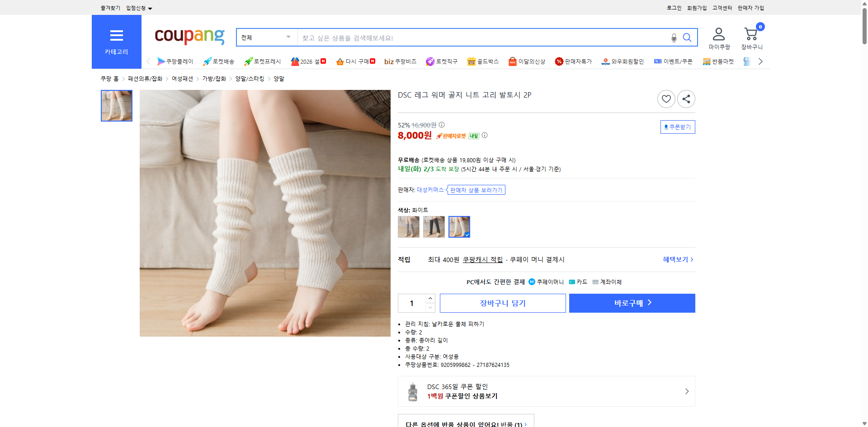868x427 pixels.
Task: Click the 바로구매 purchase button
Action: (x=632, y=303)
